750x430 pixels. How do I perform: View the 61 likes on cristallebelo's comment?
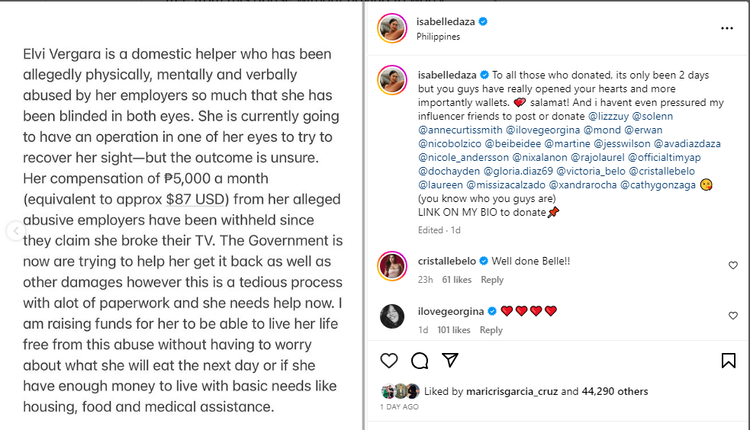[457, 280]
